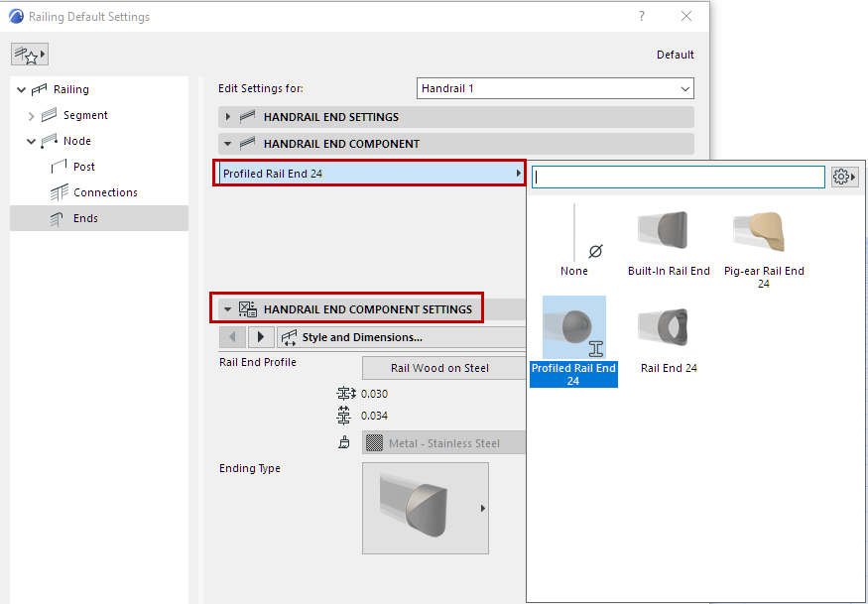Collapse the Node tree item
The height and width of the screenshot is (604, 868).
click(31, 142)
